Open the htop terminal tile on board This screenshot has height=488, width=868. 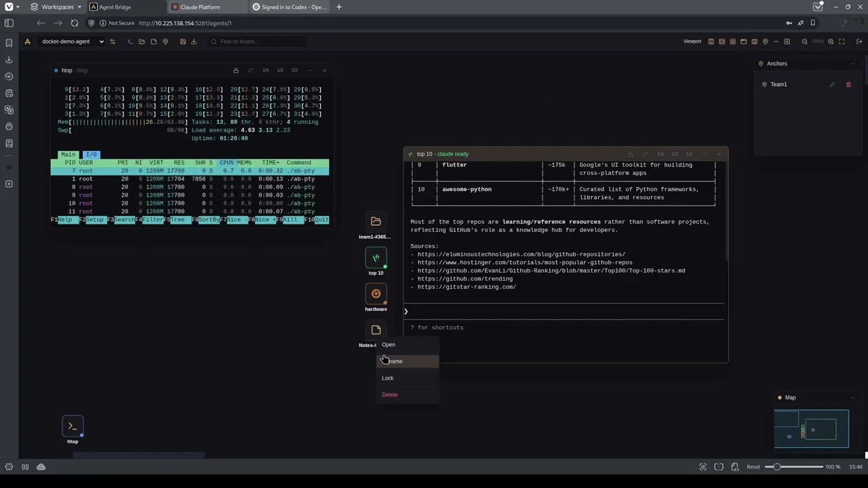click(x=73, y=426)
